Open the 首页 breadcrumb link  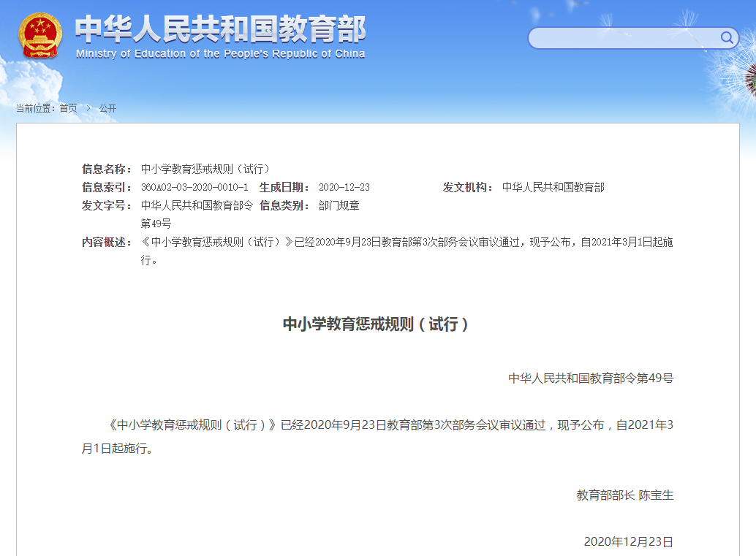point(68,108)
